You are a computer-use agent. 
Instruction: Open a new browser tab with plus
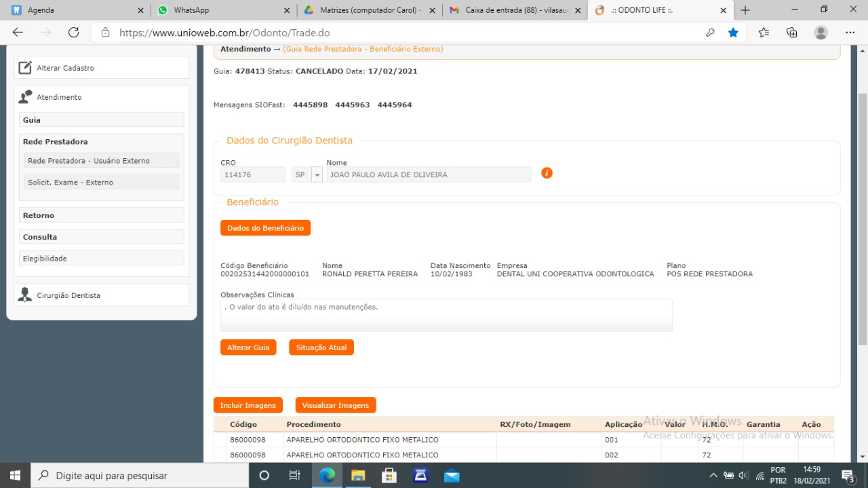pyautogui.click(x=745, y=10)
